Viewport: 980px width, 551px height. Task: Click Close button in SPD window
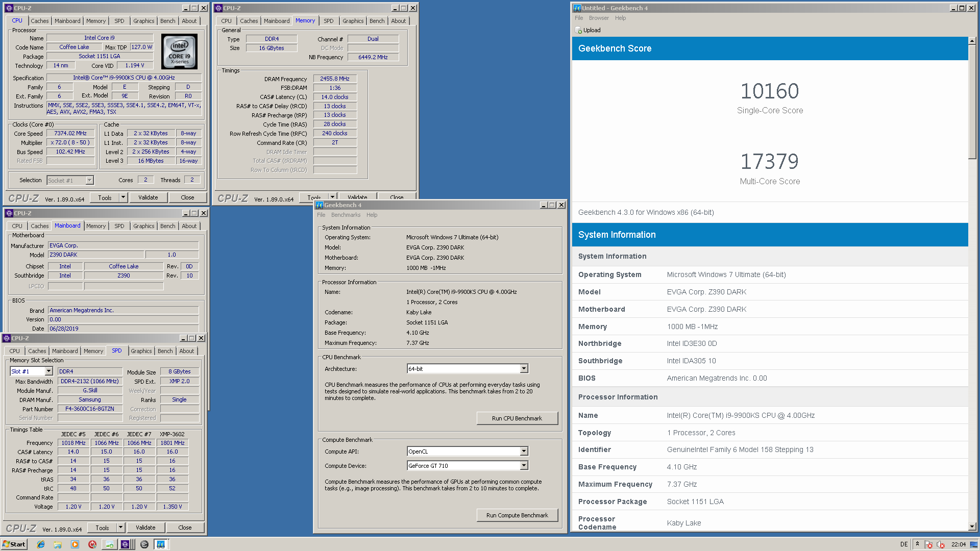coord(185,528)
